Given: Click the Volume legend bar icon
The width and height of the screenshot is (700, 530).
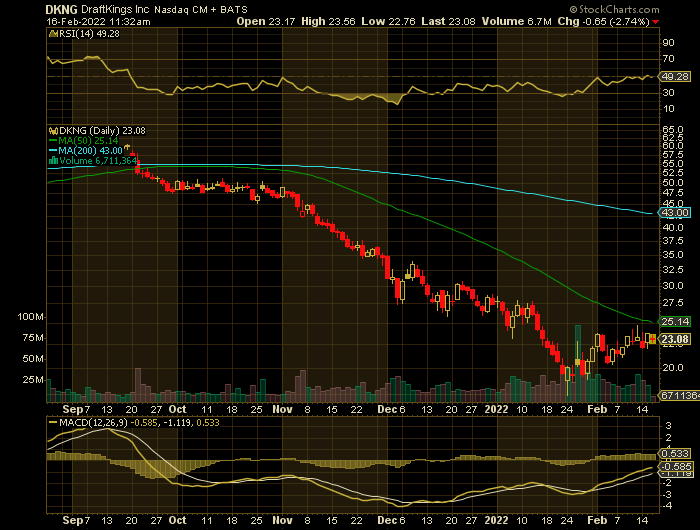Looking at the screenshot, I should 51,160.
